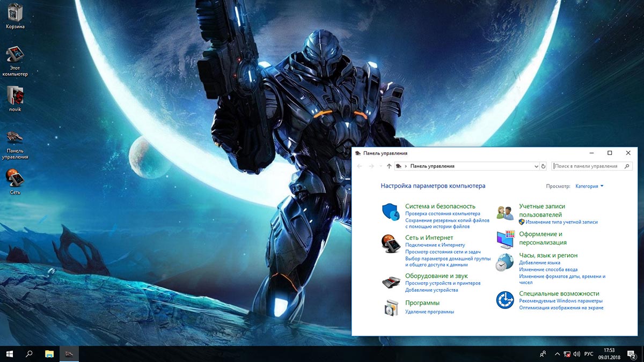Screen dimensions: 644x362
Task: Click Подключение к Интернету link
Action: (x=435, y=245)
